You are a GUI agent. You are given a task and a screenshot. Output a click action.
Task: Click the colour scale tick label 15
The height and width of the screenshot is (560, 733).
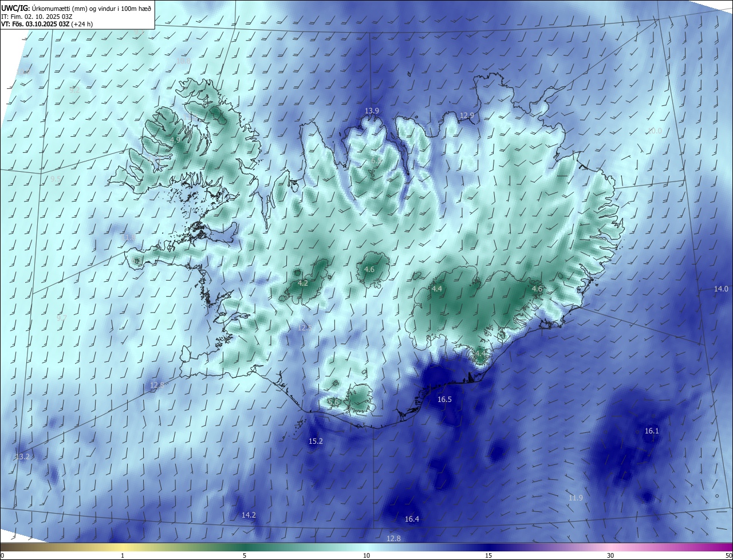488,556
